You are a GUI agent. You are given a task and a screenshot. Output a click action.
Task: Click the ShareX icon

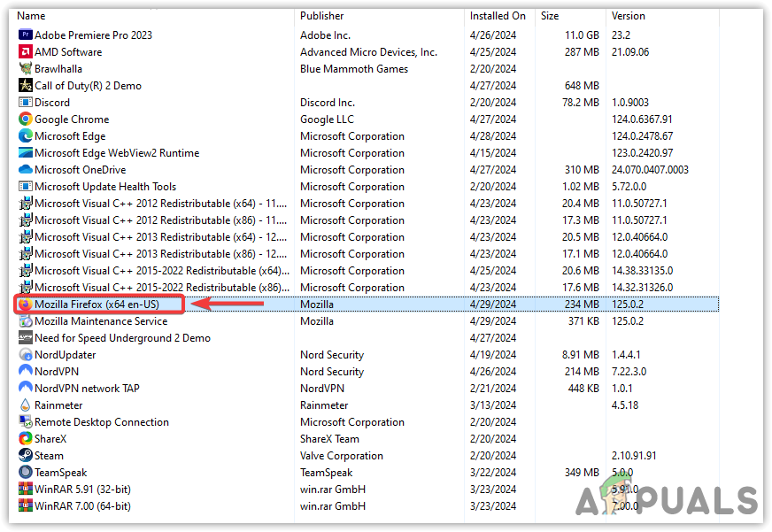pyautogui.click(x=26, y=438)
